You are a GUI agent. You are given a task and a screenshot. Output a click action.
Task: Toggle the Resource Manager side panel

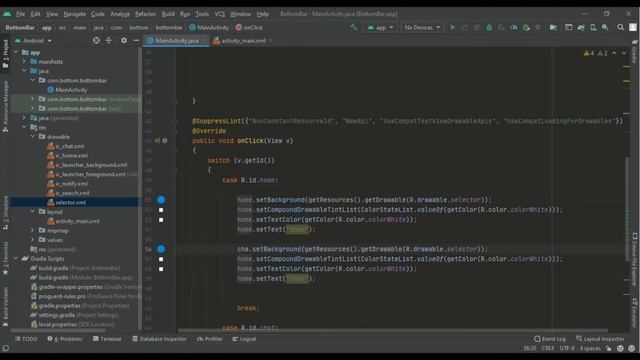(x=5, y=106)
